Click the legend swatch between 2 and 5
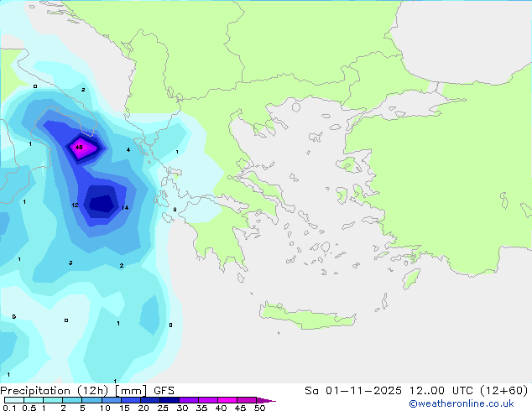 click(72, 400)
